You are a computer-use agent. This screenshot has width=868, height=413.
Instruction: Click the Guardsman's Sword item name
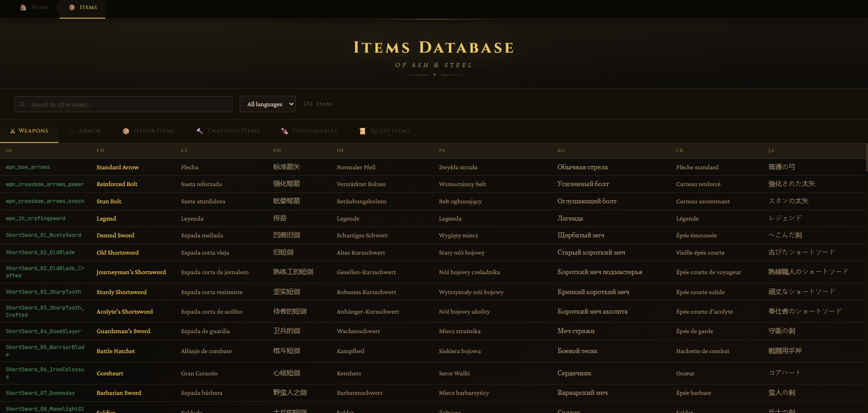pos(123,331)
